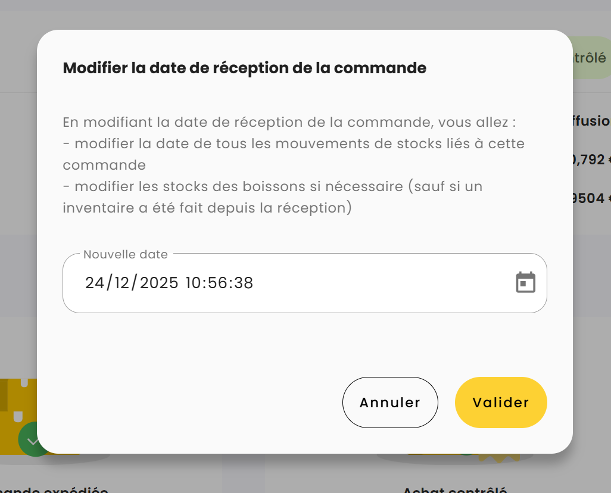Select the seconds segment "38"
Viewport: 612px width, 494px height.
pyautogui.click(x=242, y=283)
